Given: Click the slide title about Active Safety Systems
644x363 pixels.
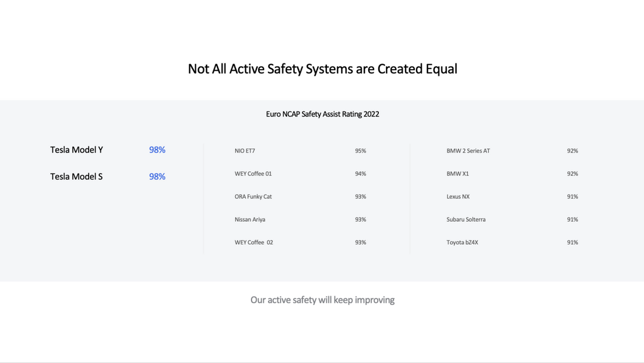Looking at the screenshot, I should coord(322,69).
